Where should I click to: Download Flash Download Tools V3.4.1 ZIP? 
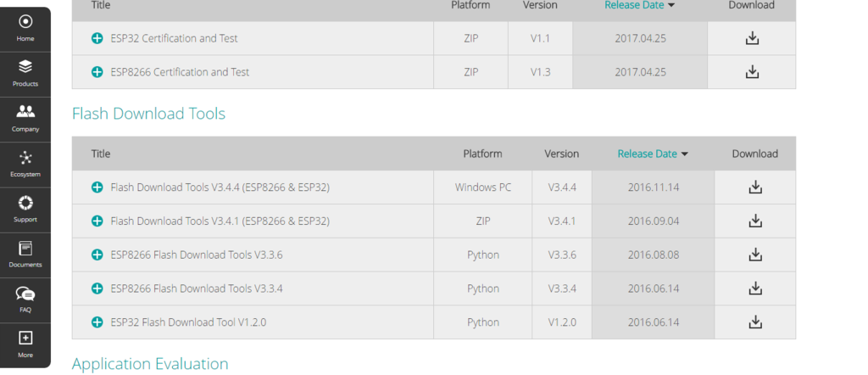coord(754,221)
